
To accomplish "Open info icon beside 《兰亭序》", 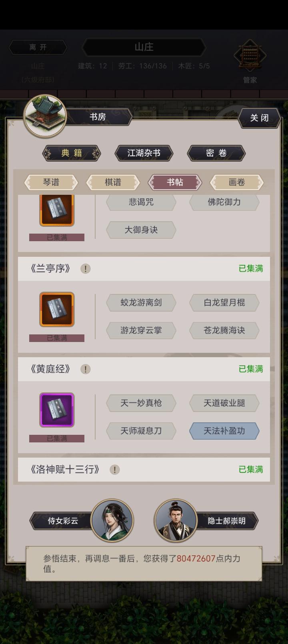I will point(85,269).
